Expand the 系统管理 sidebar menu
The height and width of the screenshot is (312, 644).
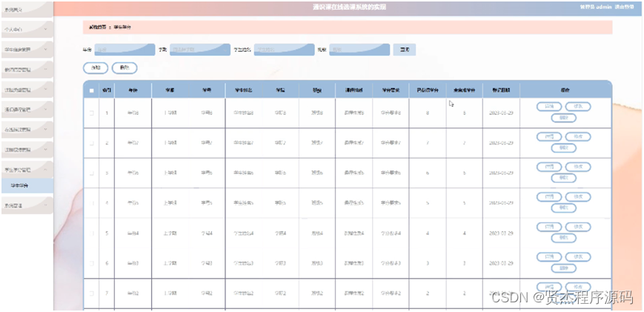(27, 205)
